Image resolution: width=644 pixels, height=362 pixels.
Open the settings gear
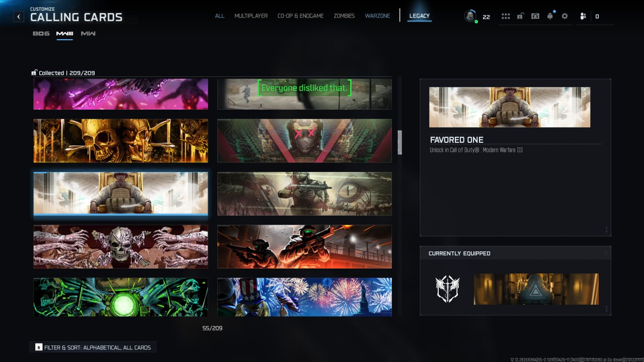pyautogui.click(x=565, y=16)
